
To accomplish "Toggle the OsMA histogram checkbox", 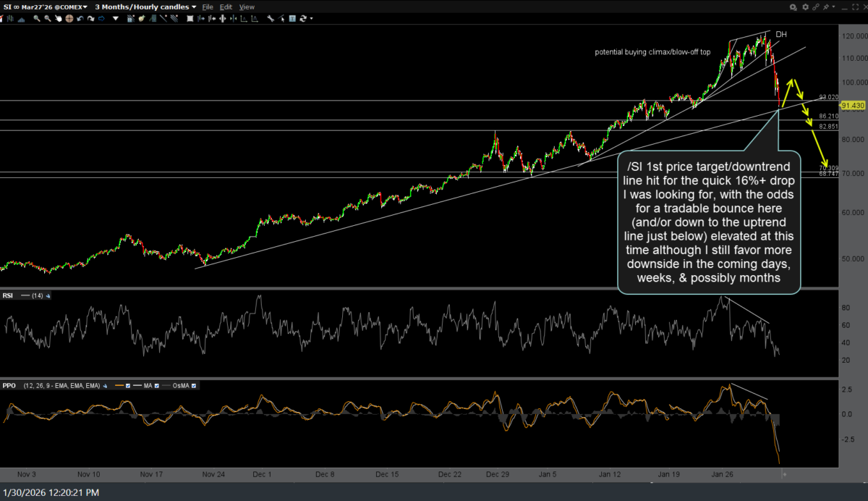I will tap(194, 386).
